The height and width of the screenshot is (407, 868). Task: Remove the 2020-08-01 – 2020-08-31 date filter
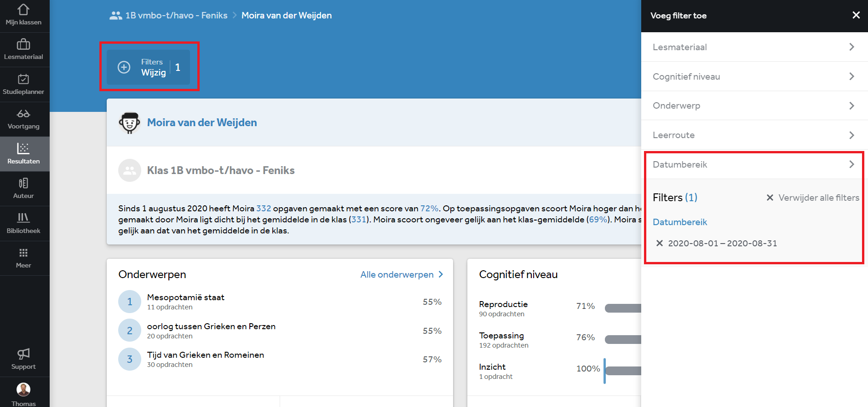660,243
